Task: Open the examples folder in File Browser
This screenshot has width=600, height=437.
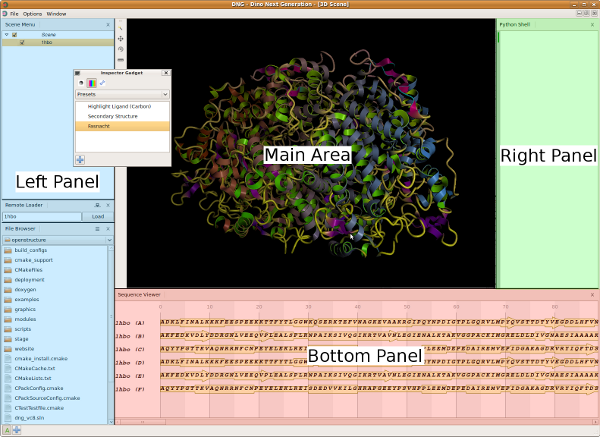Action: [27, 298]
